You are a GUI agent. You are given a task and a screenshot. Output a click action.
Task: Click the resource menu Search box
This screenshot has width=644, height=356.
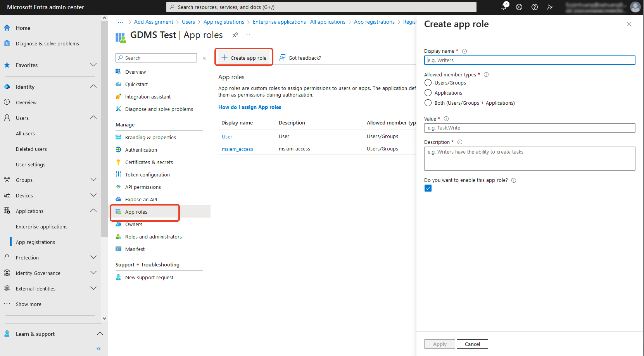coord(156,58)
